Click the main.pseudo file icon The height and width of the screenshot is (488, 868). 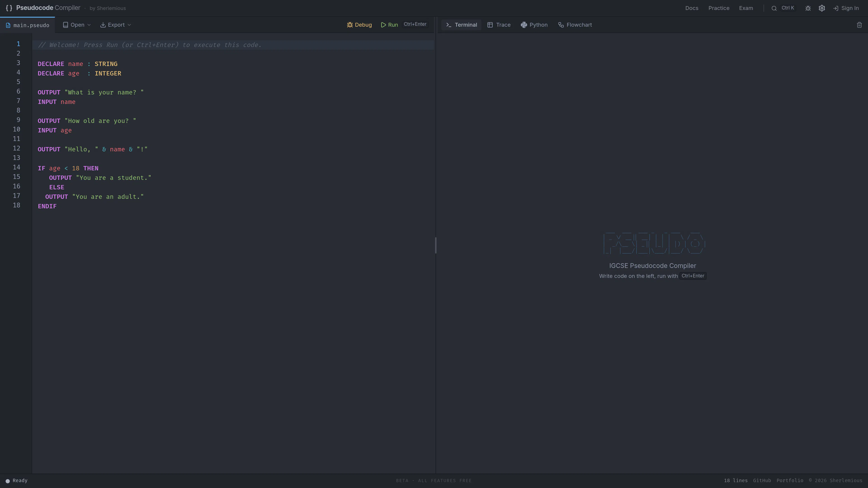(8, 25)
